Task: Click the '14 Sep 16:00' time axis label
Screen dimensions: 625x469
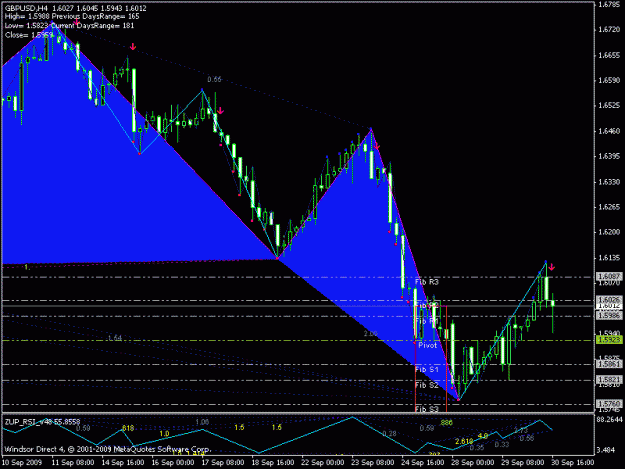Action: click(x=122, y=463)
